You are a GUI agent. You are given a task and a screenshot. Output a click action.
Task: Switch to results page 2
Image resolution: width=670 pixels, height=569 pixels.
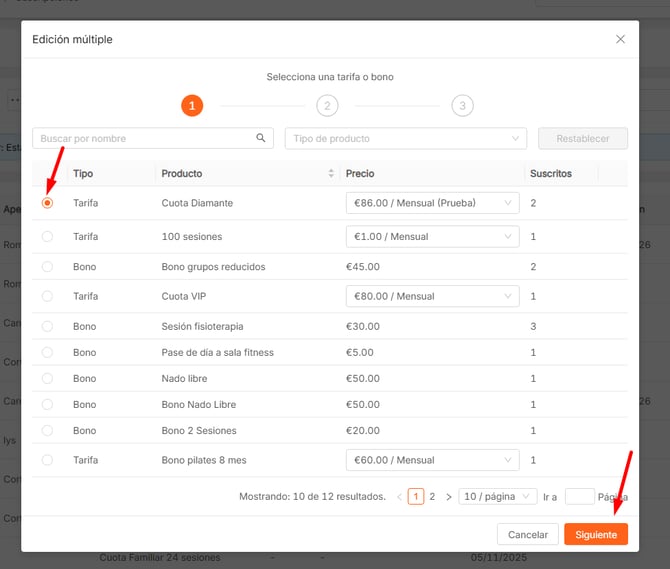[x=432, y=497]
